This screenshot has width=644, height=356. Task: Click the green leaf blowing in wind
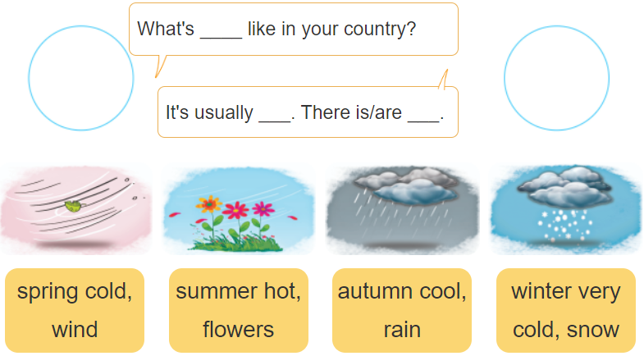pos(73,206)
